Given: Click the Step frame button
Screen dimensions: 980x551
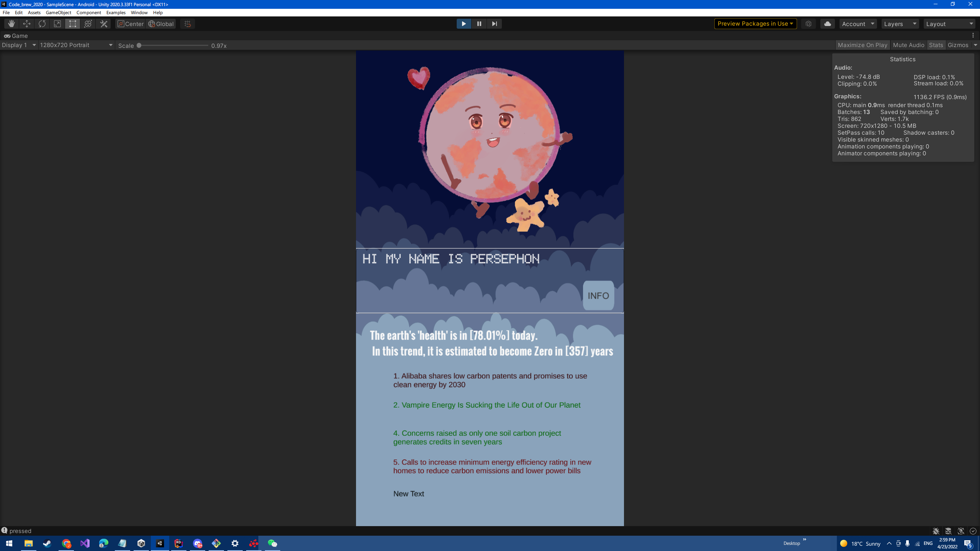Looking at the screenshot, I should click(x=494, y=24).
